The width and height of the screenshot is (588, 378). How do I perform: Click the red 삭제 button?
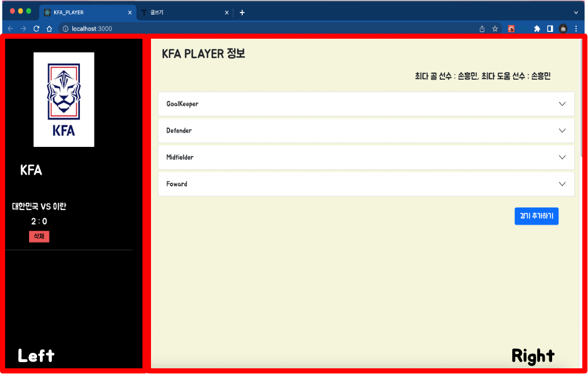(39, 236)
